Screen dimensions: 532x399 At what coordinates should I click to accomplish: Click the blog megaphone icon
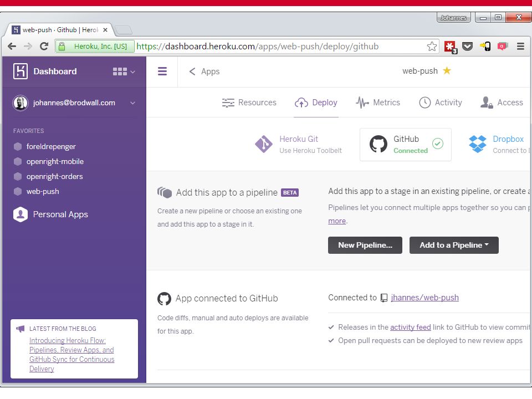(x=21, y=329)
